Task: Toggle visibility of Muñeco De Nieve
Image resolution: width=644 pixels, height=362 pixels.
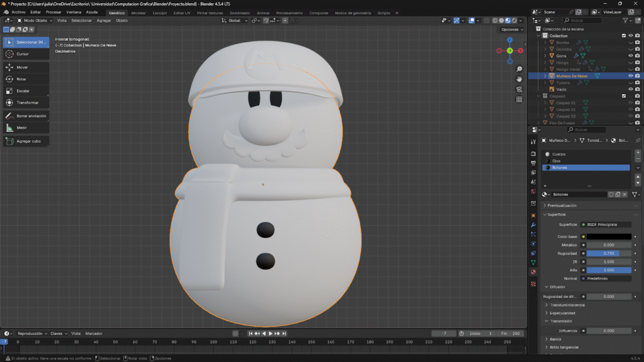Action: coord(630,76)
